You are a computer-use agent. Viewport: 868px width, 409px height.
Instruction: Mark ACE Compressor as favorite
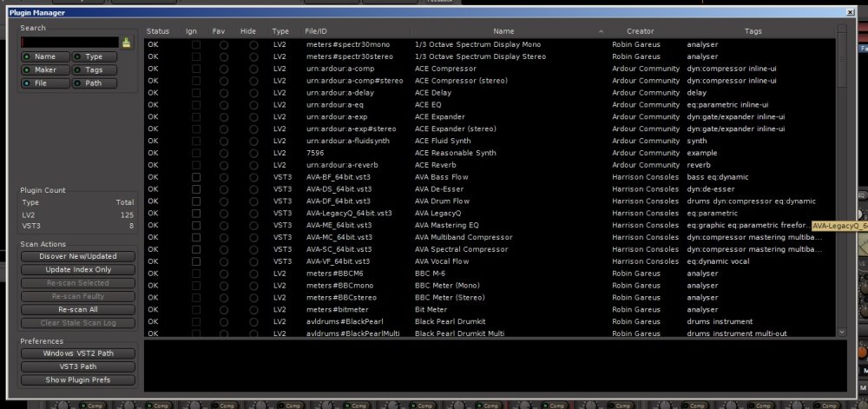pos(224,69)
